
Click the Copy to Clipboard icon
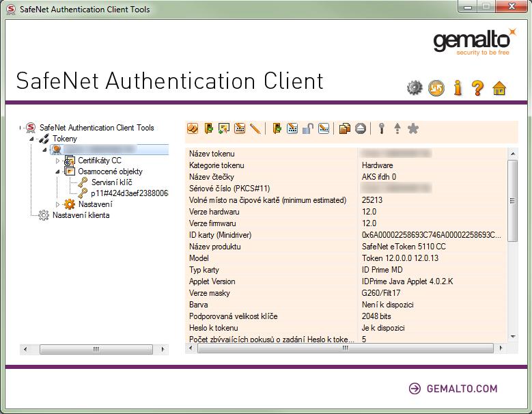(x=344, y=128)
